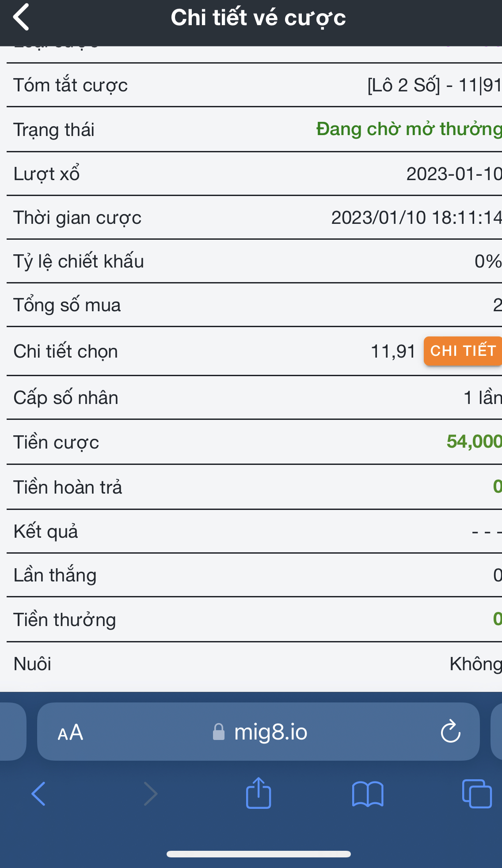Open the Safari share sheet icon
Screen dimensions: 502x868
click(x=259, y=793)
